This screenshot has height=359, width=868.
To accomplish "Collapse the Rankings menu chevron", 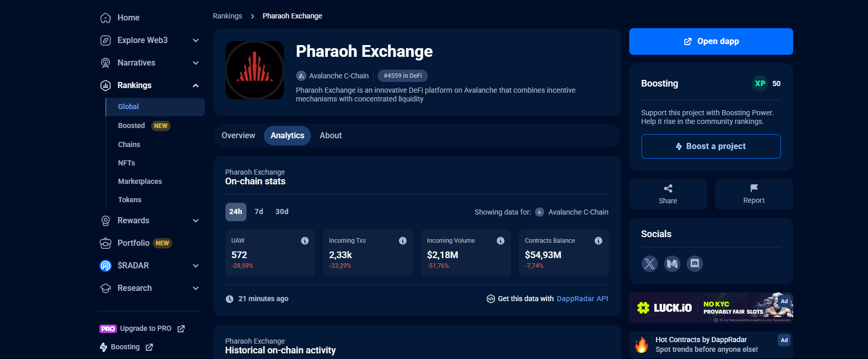I will (x=196, y=86).
